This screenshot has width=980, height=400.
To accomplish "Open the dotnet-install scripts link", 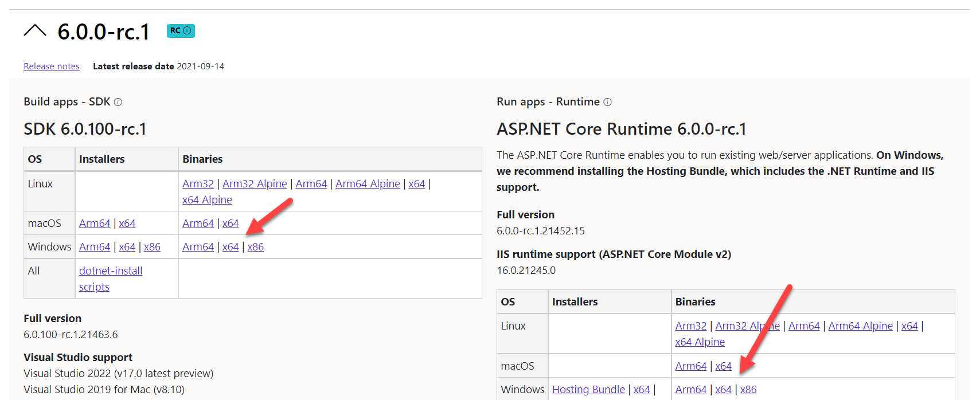I will tap(111, 271).
